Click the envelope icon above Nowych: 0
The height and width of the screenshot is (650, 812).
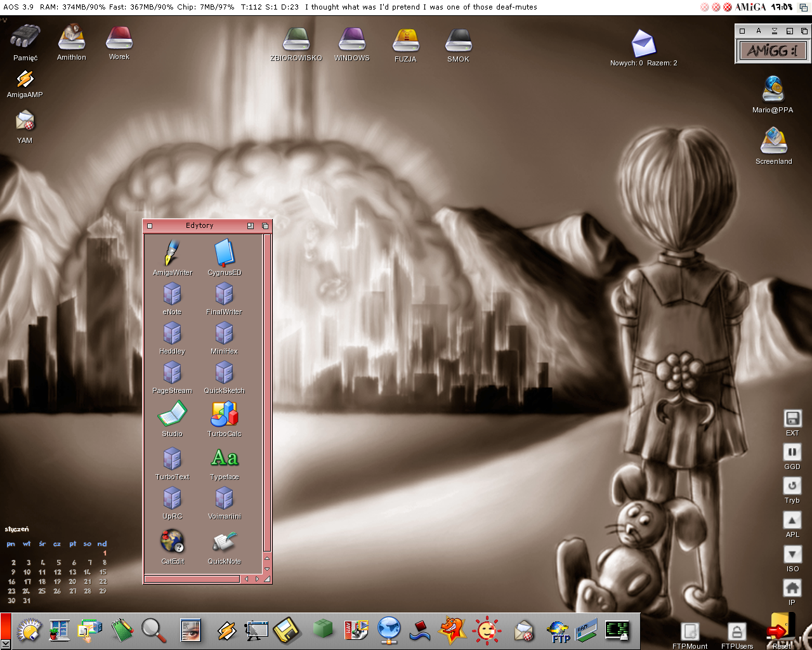(x=643, y=43)
